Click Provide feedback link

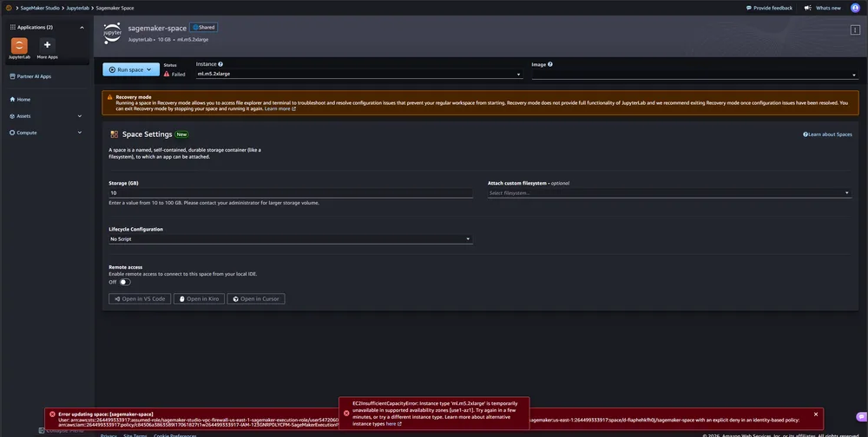(769, 8)
